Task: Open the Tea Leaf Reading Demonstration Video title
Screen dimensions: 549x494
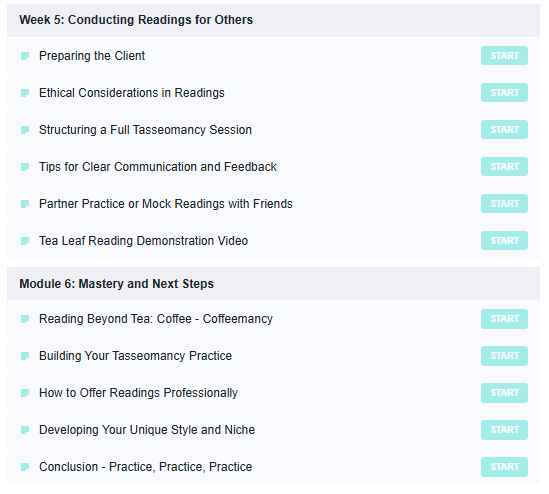Action: (144, 241)
